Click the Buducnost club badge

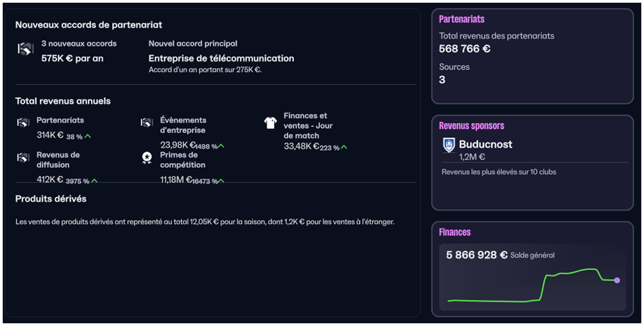click(448, 145)
